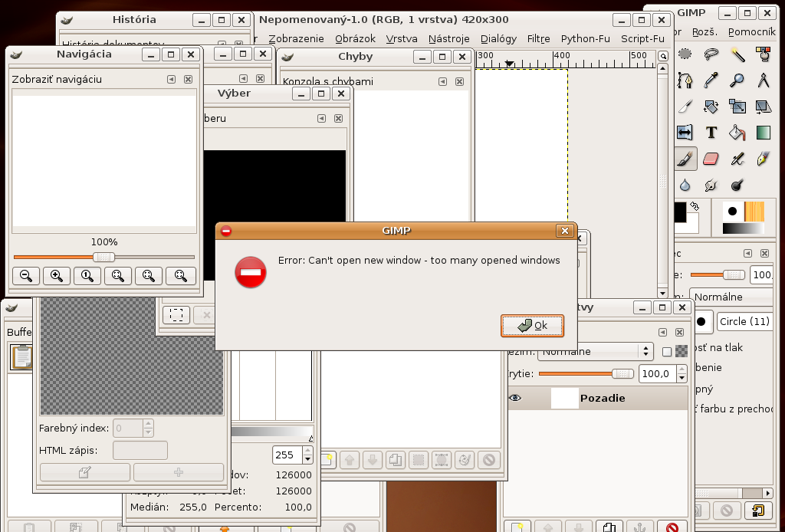
Task: Open the Filtre menu
Action: click(x=539, y=38)
